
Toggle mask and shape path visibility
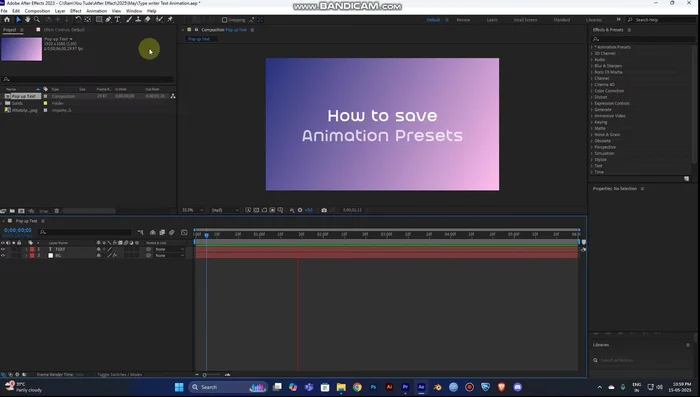(x=264, y=210)
